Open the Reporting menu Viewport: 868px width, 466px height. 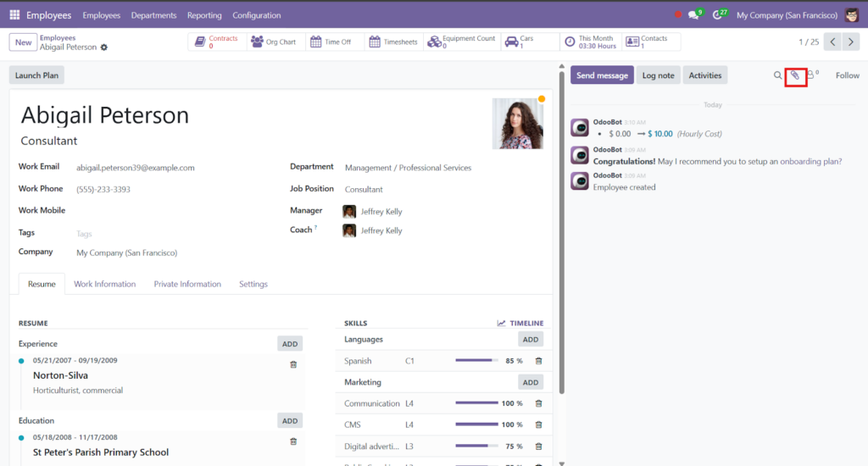click(x=204, y=15)
